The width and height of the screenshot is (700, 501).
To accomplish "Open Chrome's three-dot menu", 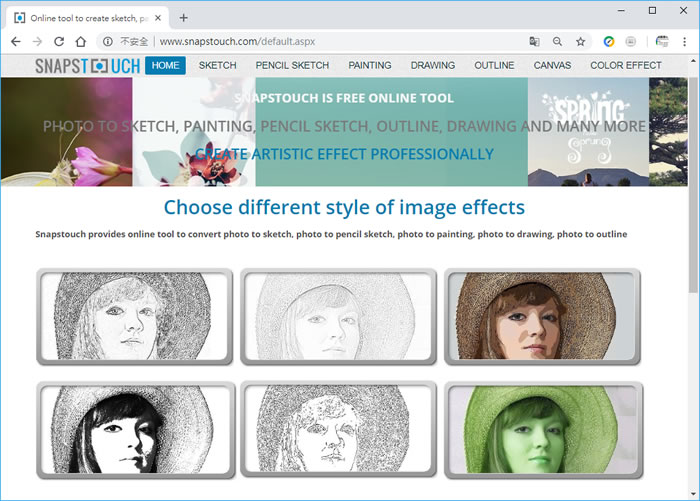I will [x=685, y=41].
